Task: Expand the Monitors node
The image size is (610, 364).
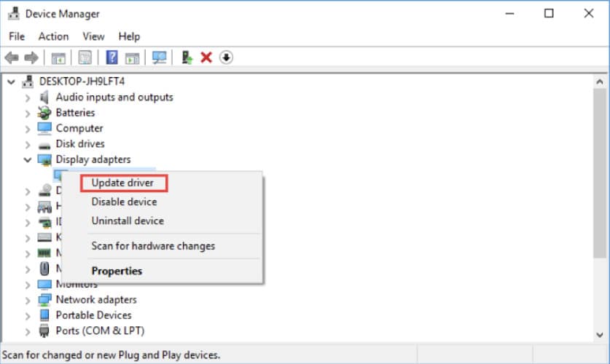Action: tap(28, 285)
